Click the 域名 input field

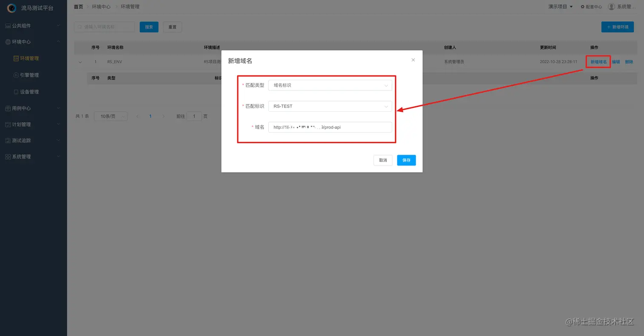click(x=330, y=127)
